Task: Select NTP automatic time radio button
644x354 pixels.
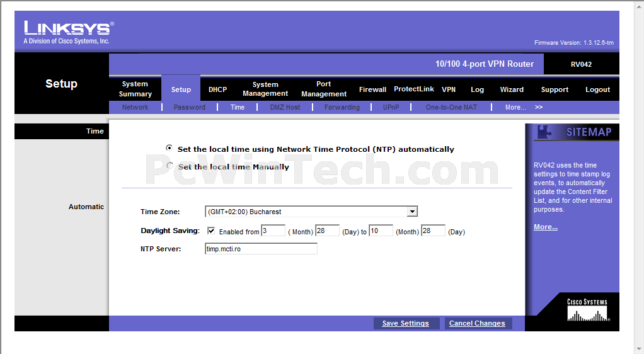Action: click(x=170, y=148)
